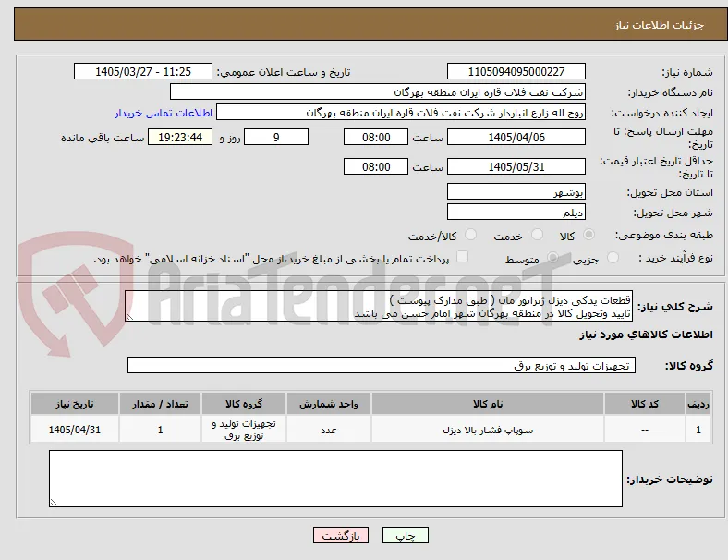Click the request creator name field
Viewport: 728px width, 560px height.
pos(401,113)
